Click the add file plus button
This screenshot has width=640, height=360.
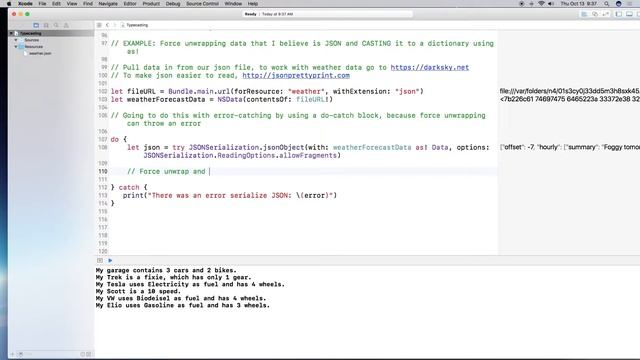(12, 354)
